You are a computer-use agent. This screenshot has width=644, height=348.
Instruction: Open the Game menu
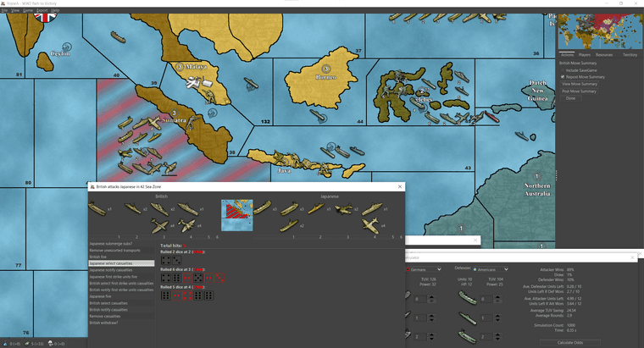tap(28, 10)
